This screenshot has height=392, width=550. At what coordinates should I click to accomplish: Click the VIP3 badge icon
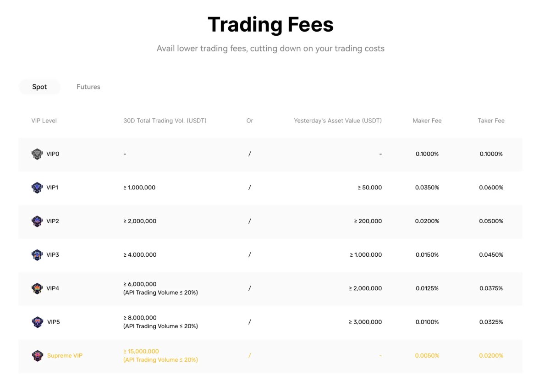[x=37, y=255]
